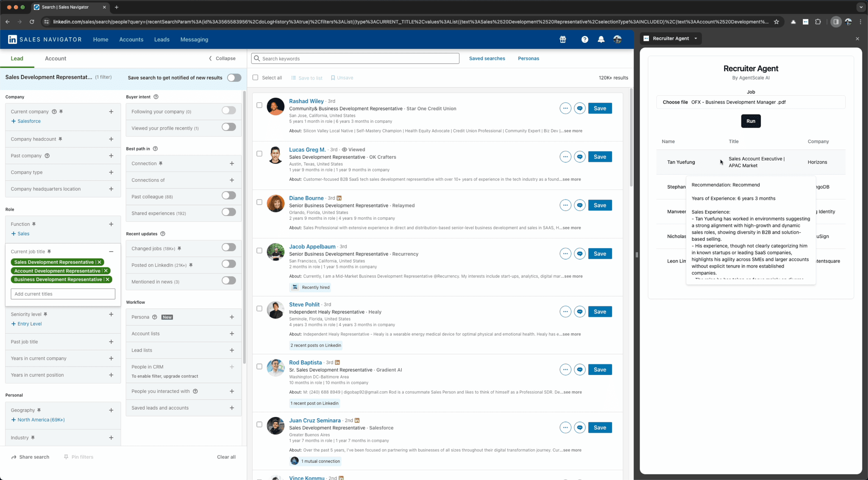Toggle save search notification switch

point(234,78)
